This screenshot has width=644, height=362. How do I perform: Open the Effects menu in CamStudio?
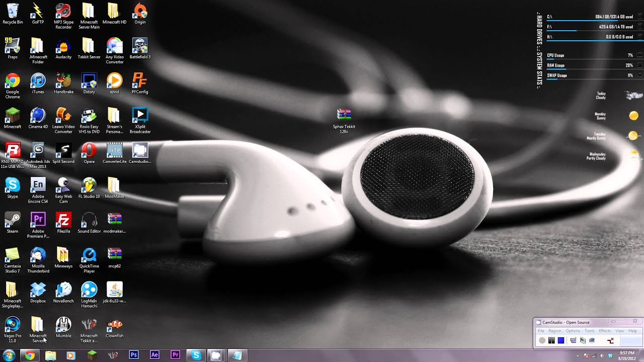tap(605, 331)
